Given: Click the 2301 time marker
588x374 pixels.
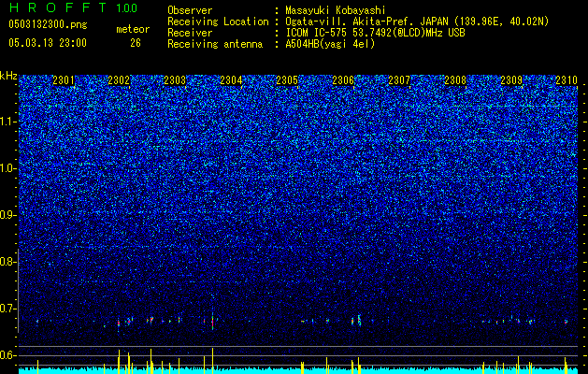Looking at the screenshot, I should pyautogui.click(x=64, y=80).
